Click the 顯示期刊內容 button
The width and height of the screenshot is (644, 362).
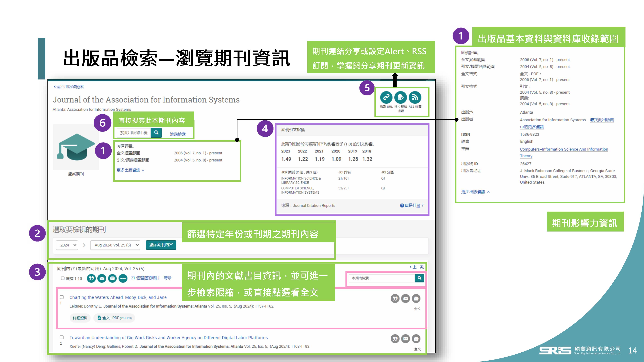pos(161,245)
